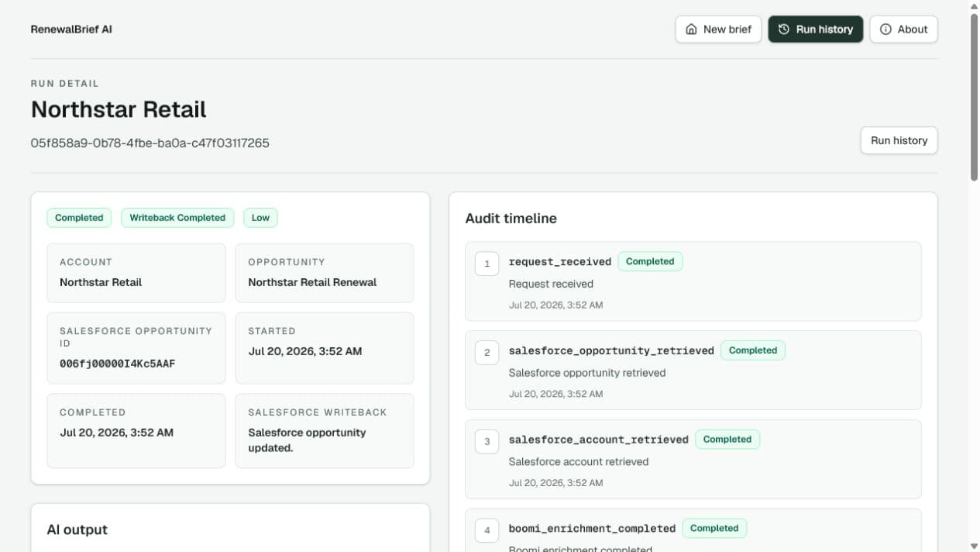This screenshot has width=980, height=552.
Task: Click the Writeback Completed badge
Action: (177, 218)
